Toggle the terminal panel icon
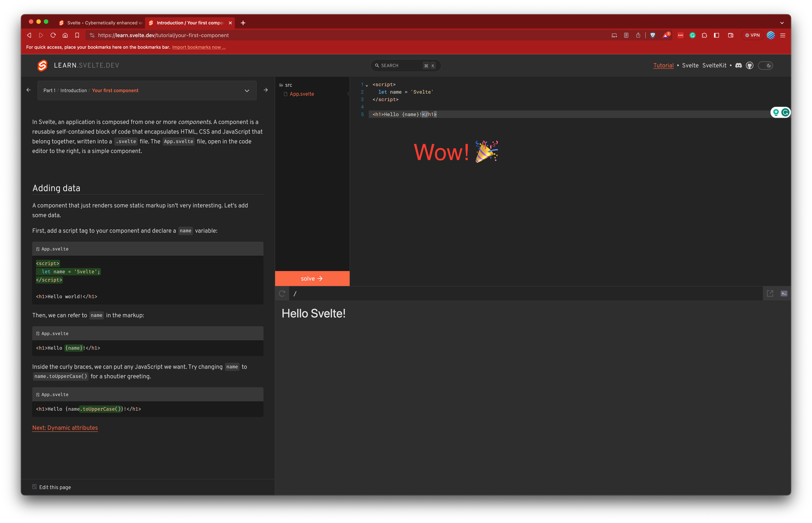812x523 pixels. [784, 293]
